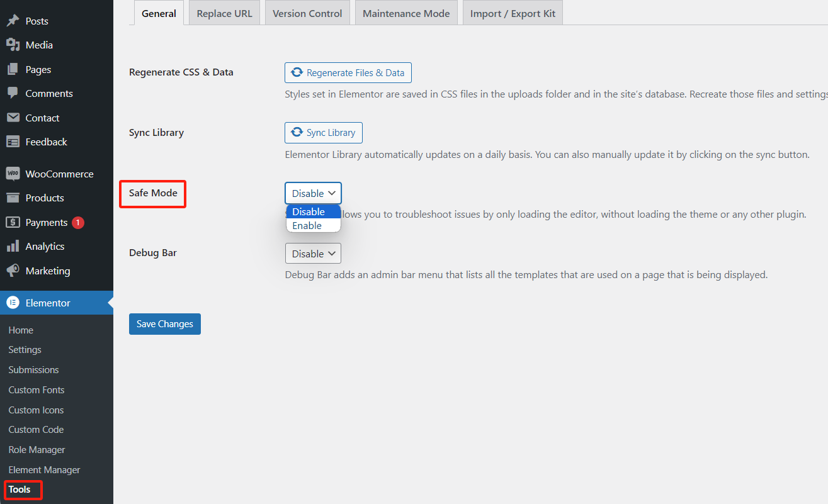Switch to the Maintenance Mode tab
Viewport: 828px width, 504px height.
405,13
